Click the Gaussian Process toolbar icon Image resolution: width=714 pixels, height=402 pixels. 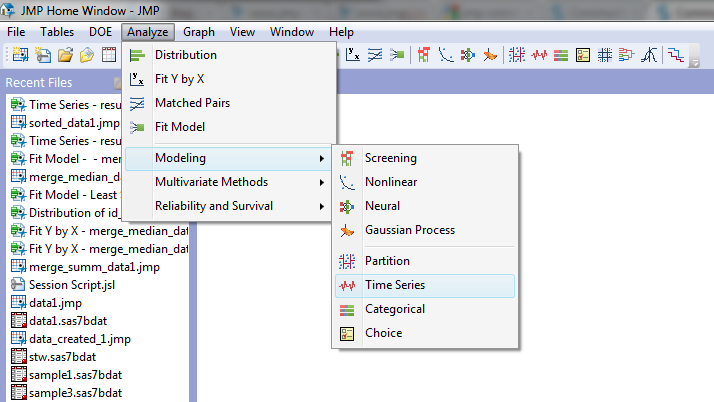pyautogui.click(x=490, y=55)
